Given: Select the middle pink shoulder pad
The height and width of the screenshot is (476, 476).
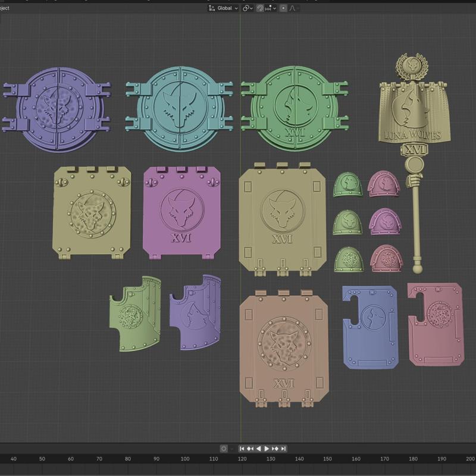Looking at the screenshot, I should click(385, 221).
